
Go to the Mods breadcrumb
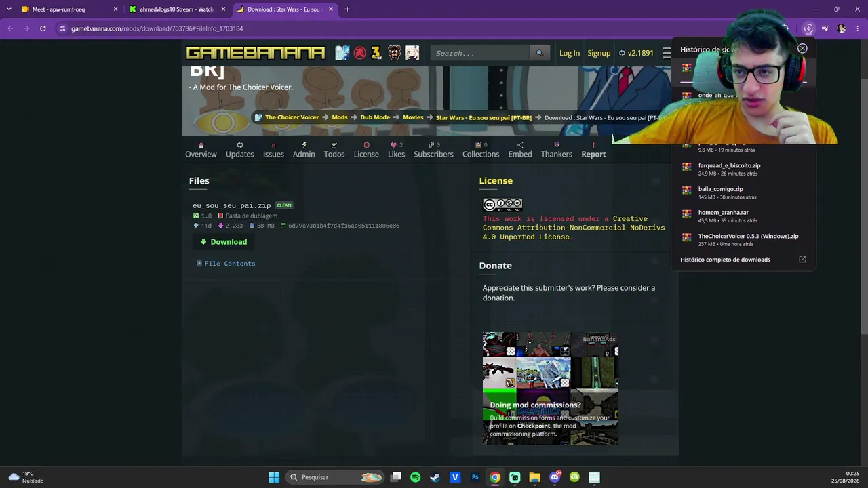(x=340, y=117)
